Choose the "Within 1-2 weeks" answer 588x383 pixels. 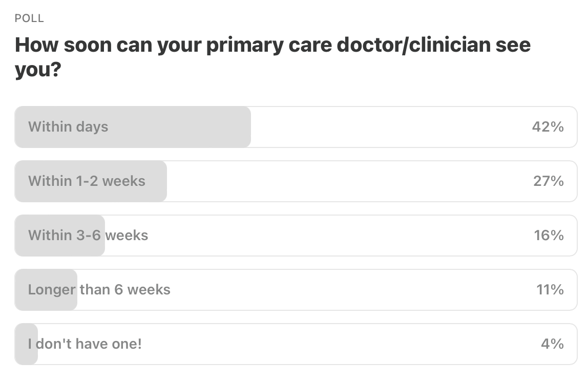point(296,181)
